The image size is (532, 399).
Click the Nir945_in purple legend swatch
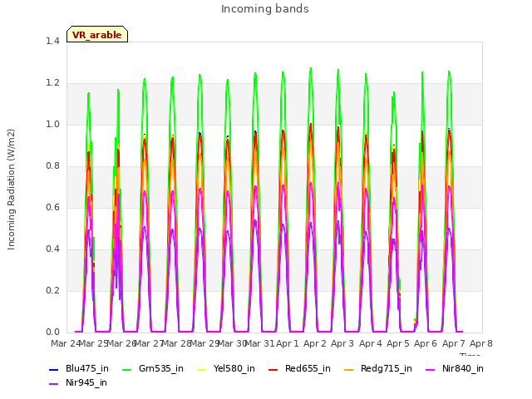pos(54,384)
